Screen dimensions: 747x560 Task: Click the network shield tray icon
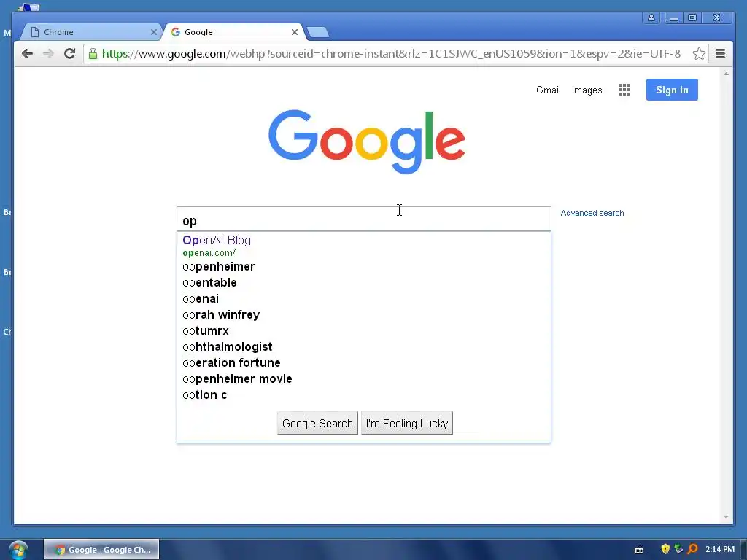click(x=678, y=549)
